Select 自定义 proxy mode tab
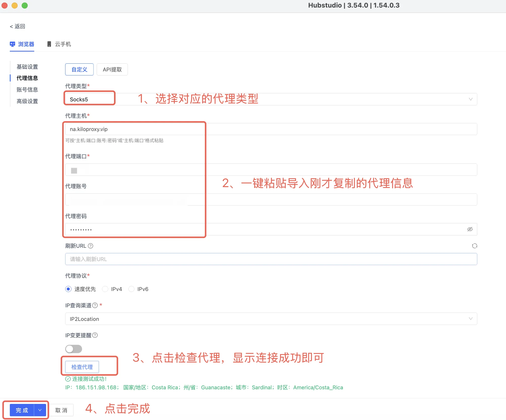The image size is (506, 420). (x=79, y=69)
